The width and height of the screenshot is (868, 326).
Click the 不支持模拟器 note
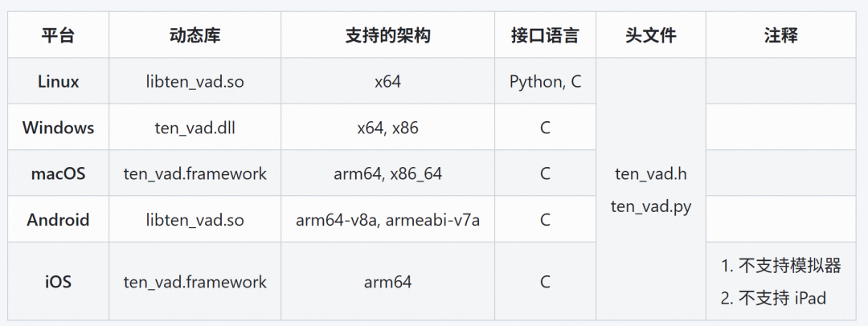pyautogui.click(x=780, y=267)
